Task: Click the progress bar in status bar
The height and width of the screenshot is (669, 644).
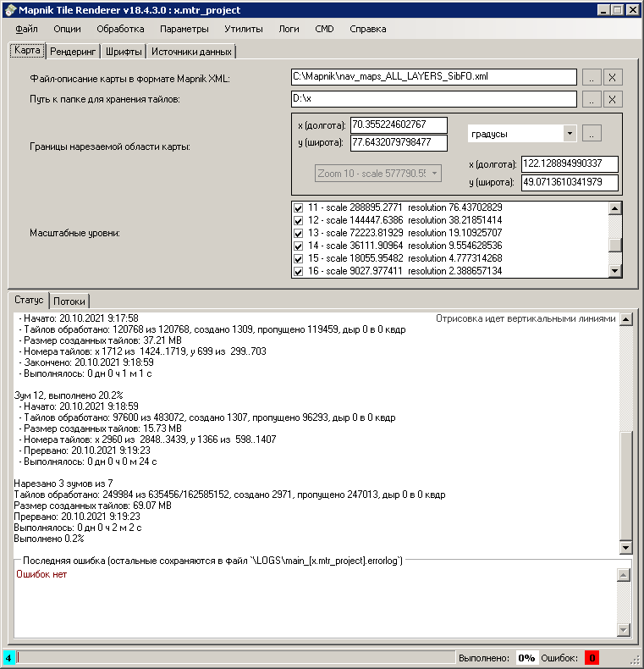Action: 235,658
